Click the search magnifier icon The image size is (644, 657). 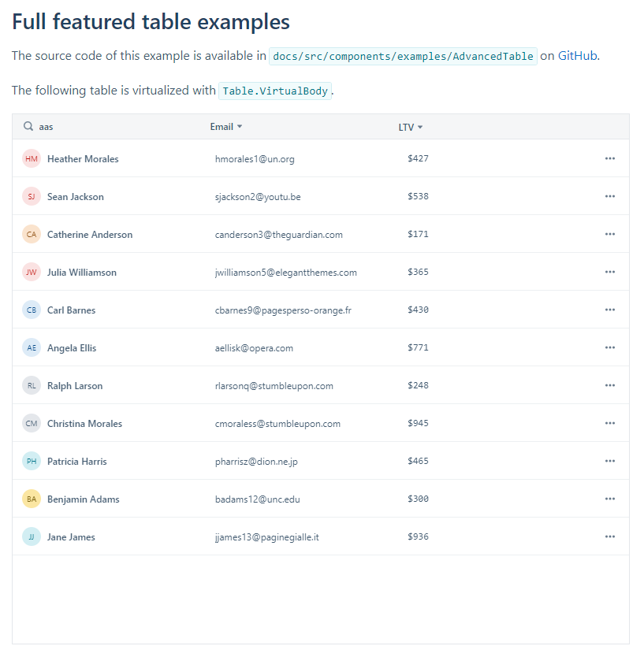28,127
